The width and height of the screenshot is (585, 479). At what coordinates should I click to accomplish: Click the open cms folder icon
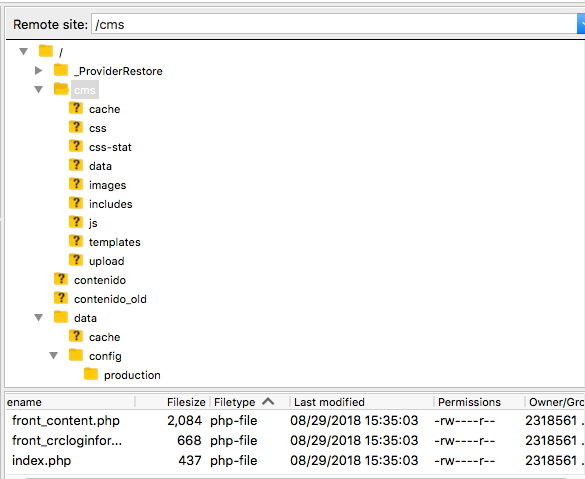pyautogui.click(x=61, y=89)
